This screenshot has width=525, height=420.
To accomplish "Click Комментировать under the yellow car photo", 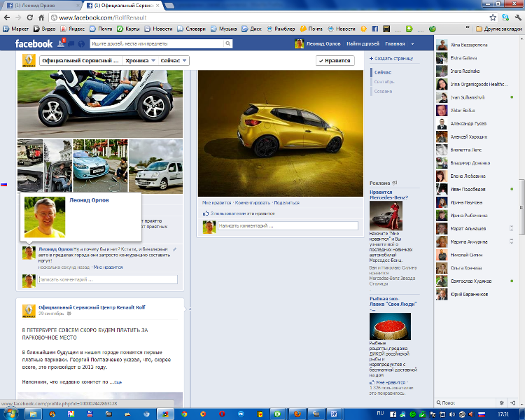I will [253, 202].
